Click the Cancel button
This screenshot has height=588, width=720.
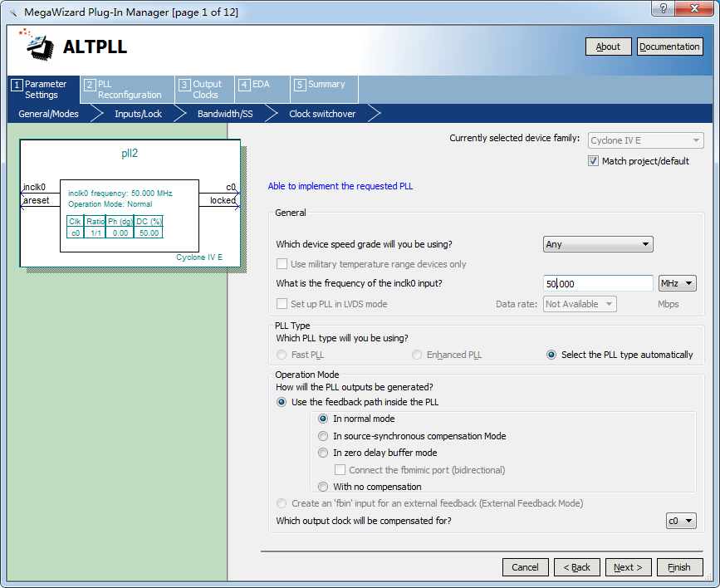525,567
